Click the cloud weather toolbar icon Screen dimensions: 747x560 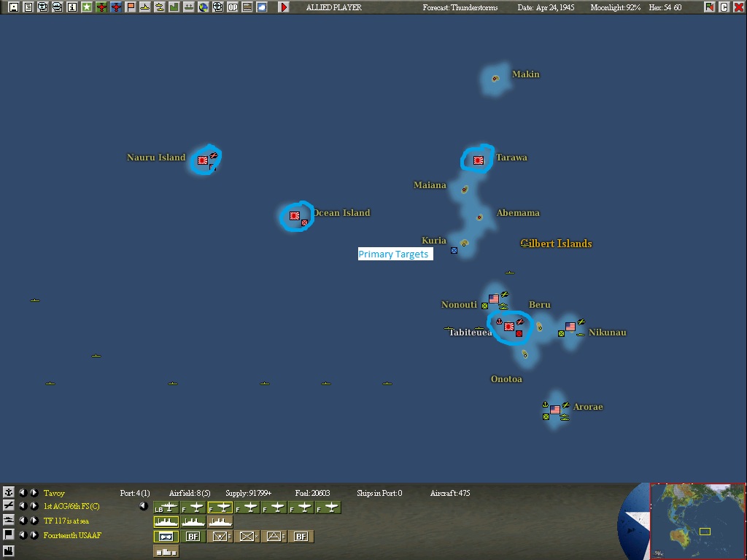pos(262,7)
